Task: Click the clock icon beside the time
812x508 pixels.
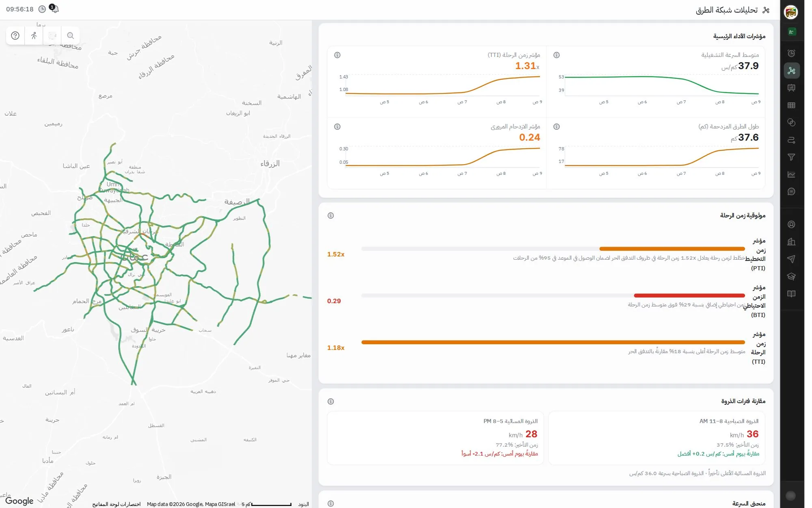Action: 42,9
